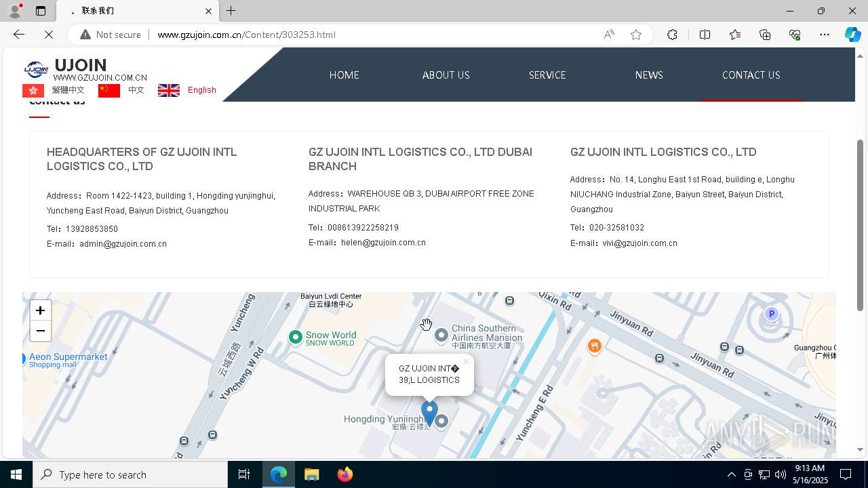868x488 pixels.
Task: Open NEWS menu item
Action: pos(649,75)
